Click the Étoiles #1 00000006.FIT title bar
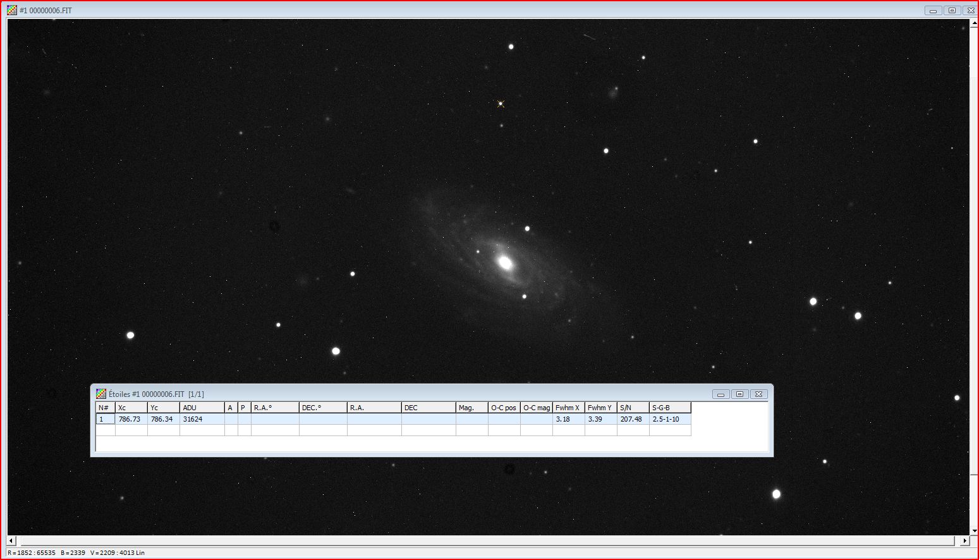Image resolution: width=979 pixels, height=560 pixels. (432, 394)
